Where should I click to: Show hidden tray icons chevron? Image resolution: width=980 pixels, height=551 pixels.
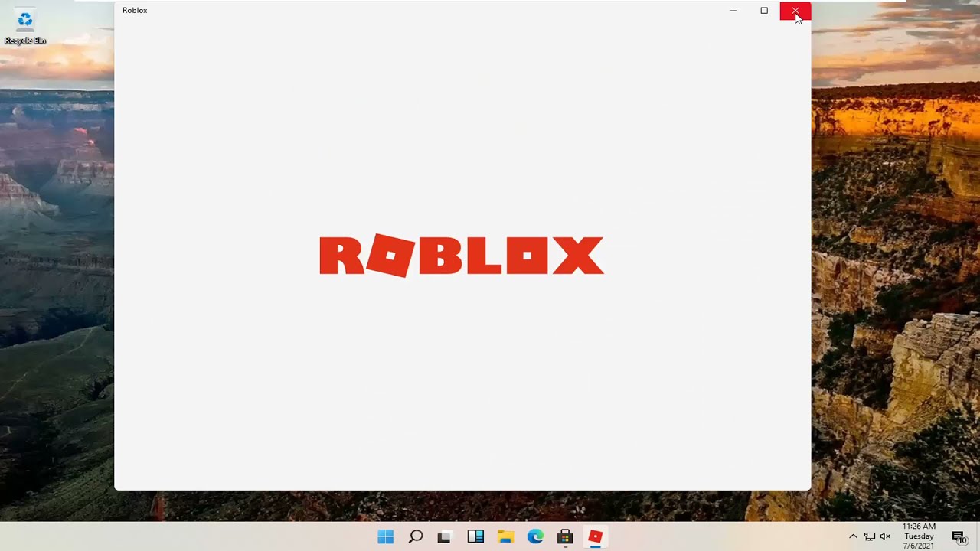(853, 536)
